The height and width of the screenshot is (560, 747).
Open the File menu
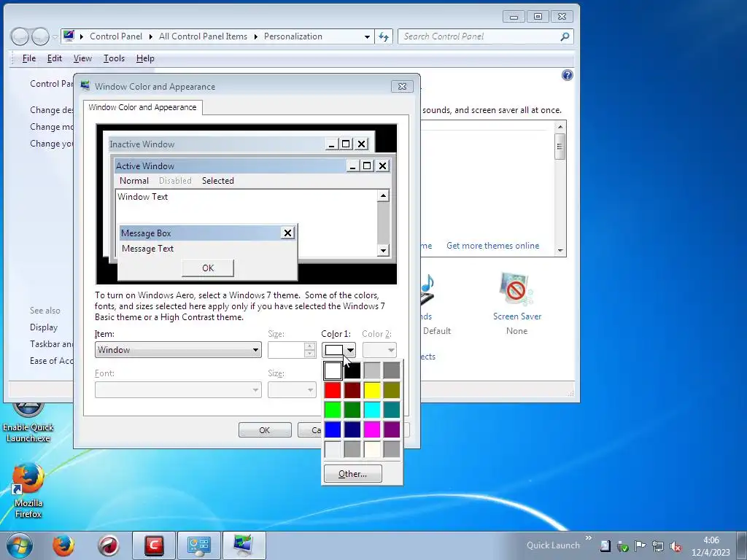coord(29,58)
